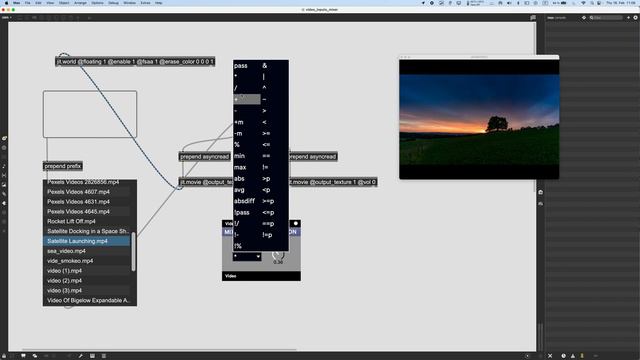
Task: Open the Apple menu
Action: [x=6, y=3]
